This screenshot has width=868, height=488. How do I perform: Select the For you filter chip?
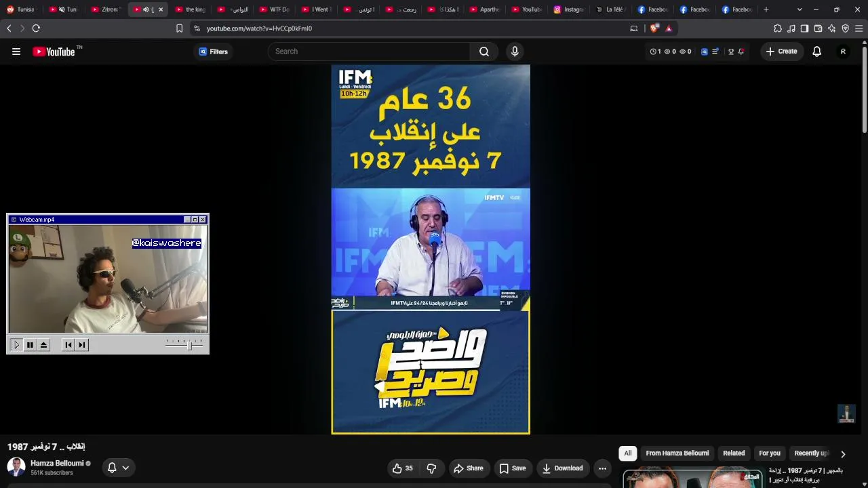(x=770, y=453)
